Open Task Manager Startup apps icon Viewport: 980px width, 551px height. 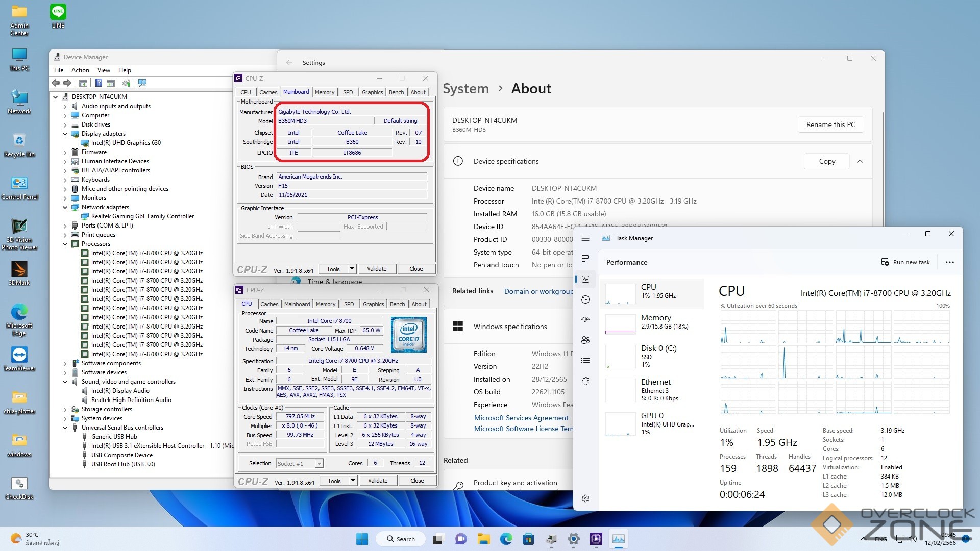[585, 320]
